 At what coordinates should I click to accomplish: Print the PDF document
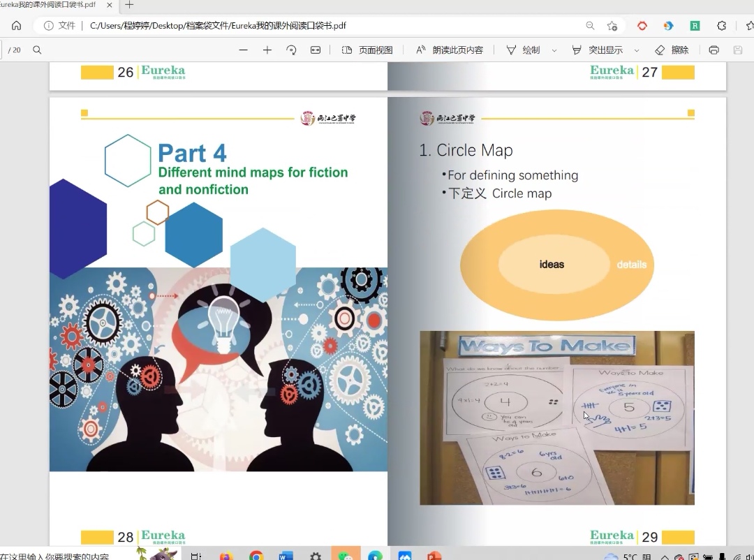[x=714, y=50]
